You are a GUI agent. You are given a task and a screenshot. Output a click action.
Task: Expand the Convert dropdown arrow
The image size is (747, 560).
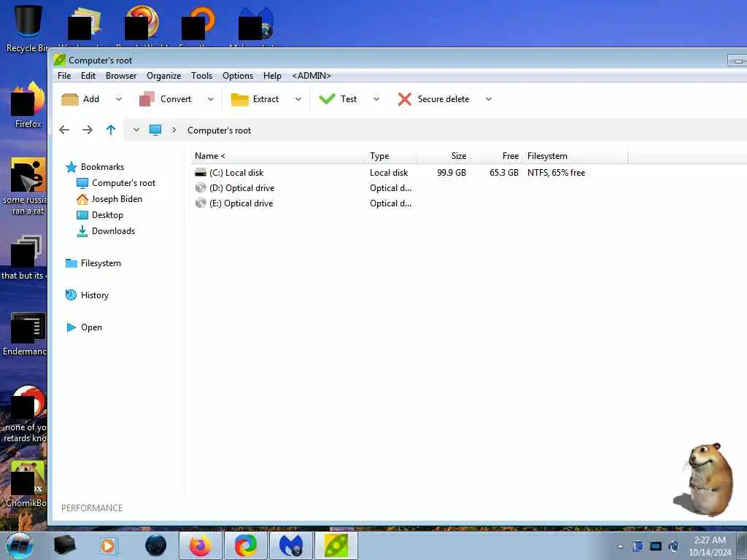[x=211, y=99]
